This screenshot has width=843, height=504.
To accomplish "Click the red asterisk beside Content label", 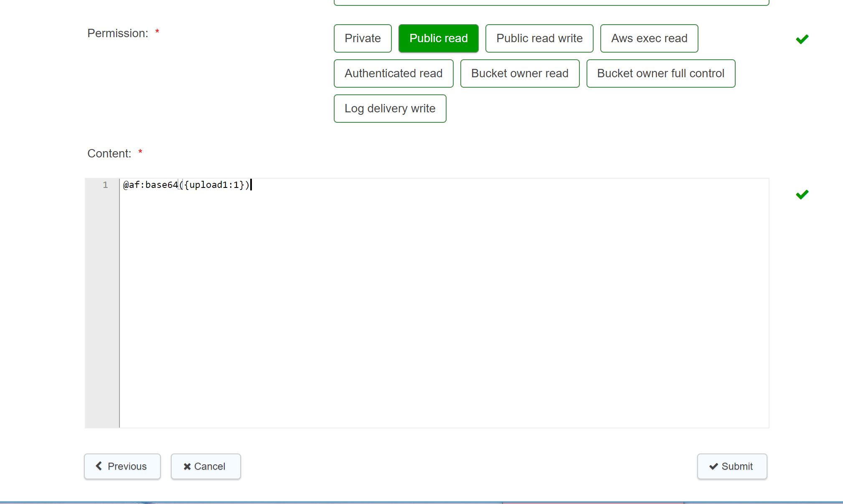I will tap(140, 152).
